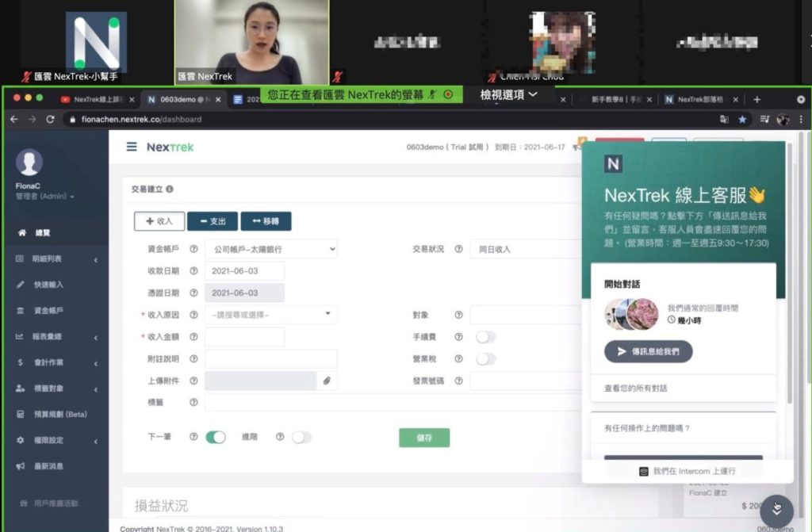Turn off the 下一筆 switch

tap(216, 437)
